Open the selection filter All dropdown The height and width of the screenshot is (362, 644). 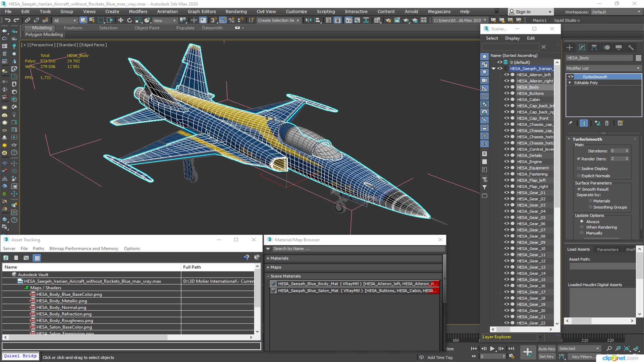65,20
